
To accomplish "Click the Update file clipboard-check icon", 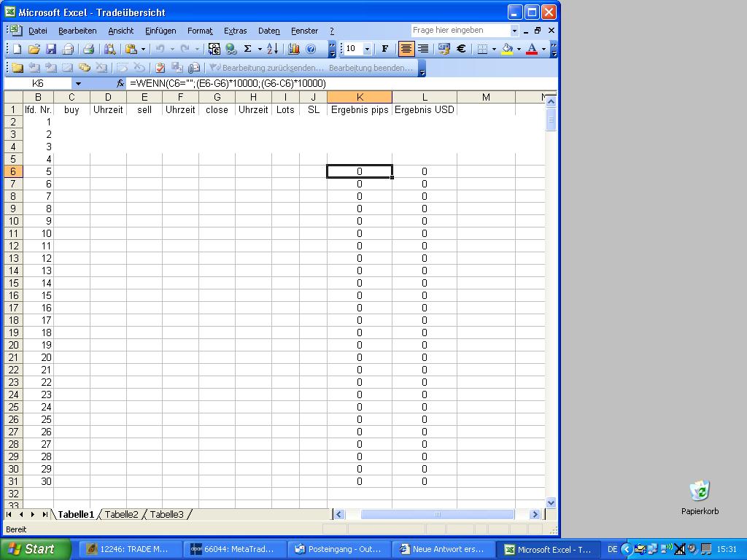I will (160, 68).
